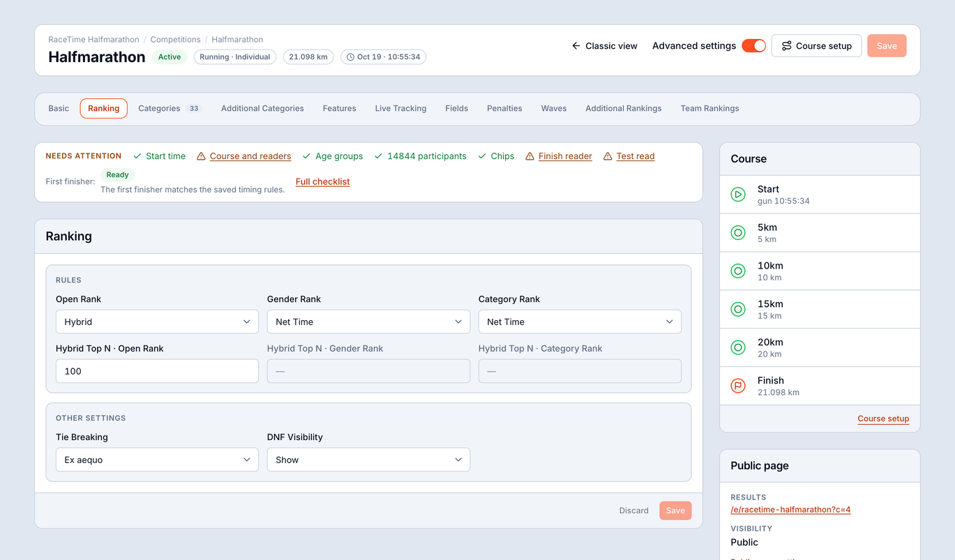This screenshot has width=955, height=560.
Task: Click the 10km checkpoint circle icon
Action: point(738,271)
